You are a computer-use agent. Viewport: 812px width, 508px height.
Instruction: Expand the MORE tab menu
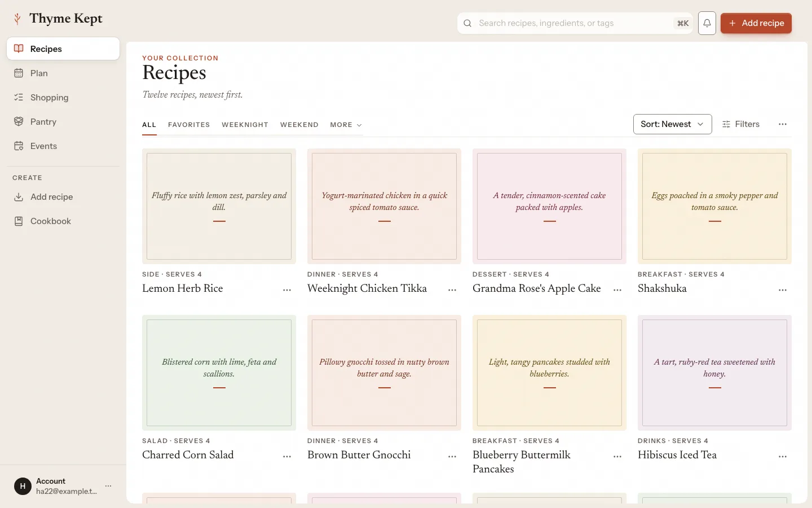pyautogui.click(x=346, y=125)
